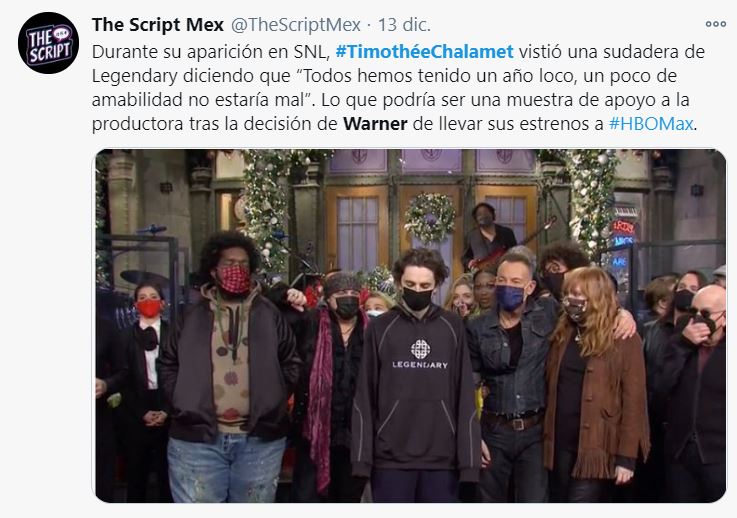Click the word Legendary in tweet text
737x518 pixels.
(x=134, y=76)
